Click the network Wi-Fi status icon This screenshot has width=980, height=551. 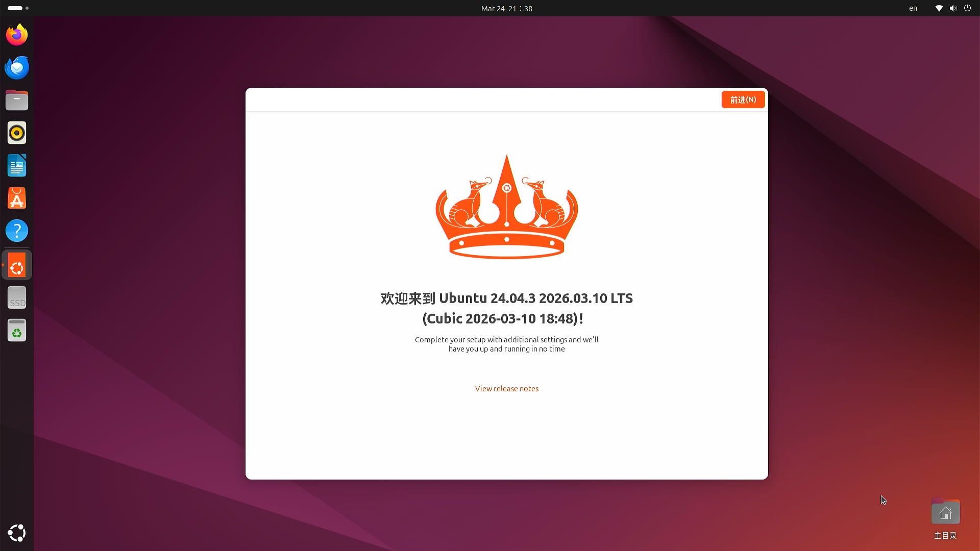tap(939, 8)
